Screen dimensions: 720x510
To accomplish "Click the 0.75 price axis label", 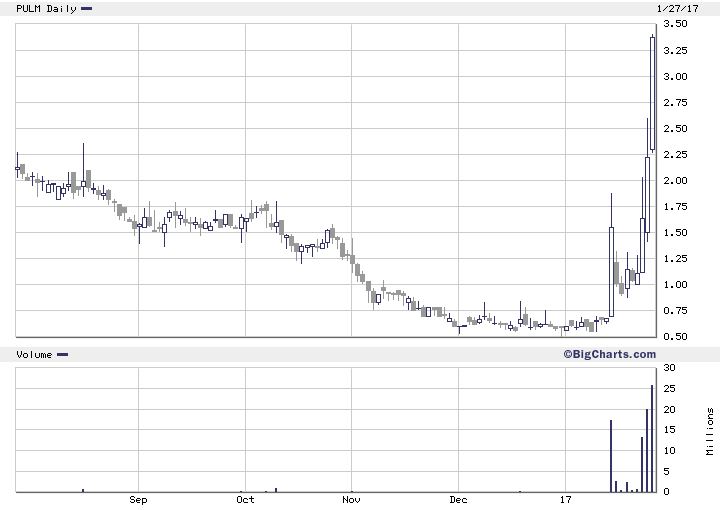I will 675,311.
